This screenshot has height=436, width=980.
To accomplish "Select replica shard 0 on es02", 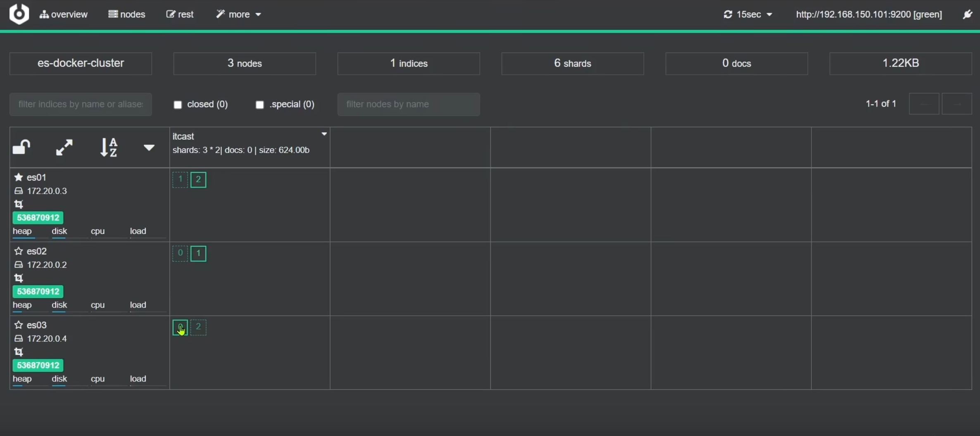I will pos(180,253).
